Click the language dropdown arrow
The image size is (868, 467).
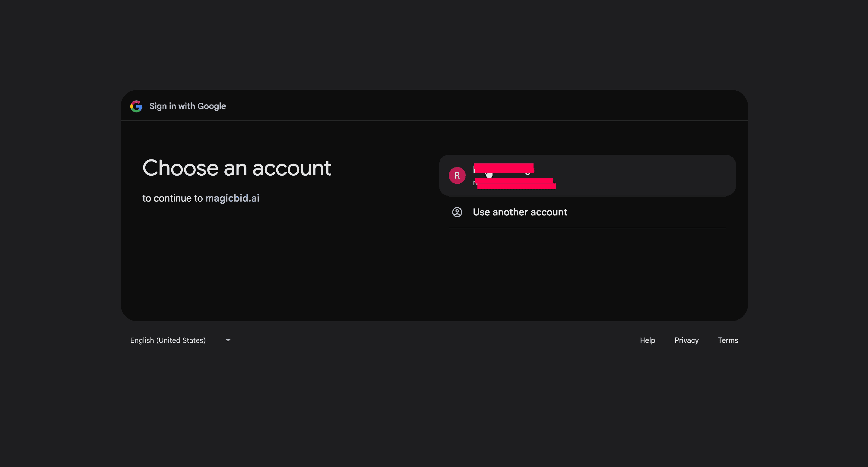tap(228, 340)
